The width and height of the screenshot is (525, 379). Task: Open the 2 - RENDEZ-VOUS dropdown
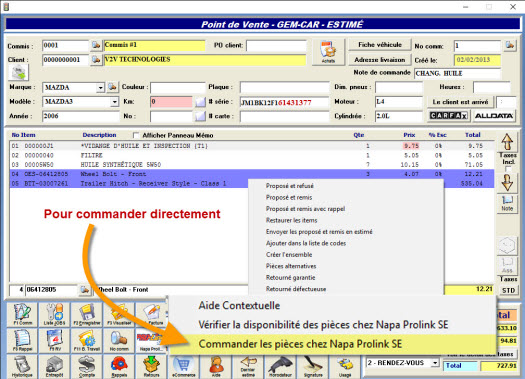pos(435,363)
